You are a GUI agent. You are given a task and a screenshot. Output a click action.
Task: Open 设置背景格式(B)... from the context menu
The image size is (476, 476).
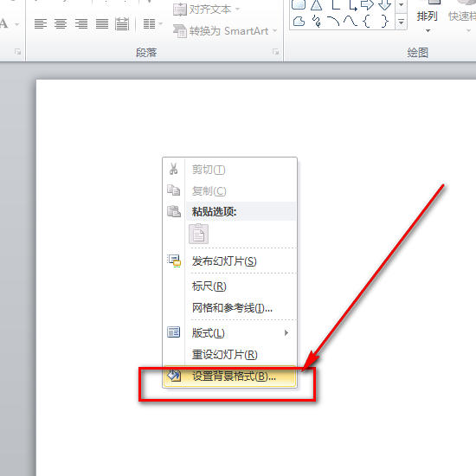(x=229, y=376)
